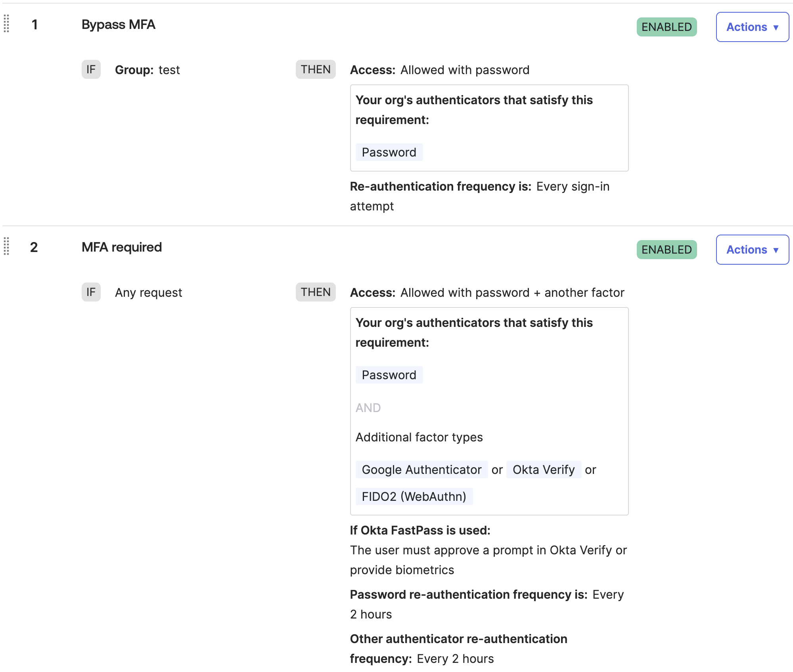This screenshot has height=672, width=793.
Task: Click the Okta Verify chip
Action: click(x=544, y=470)
